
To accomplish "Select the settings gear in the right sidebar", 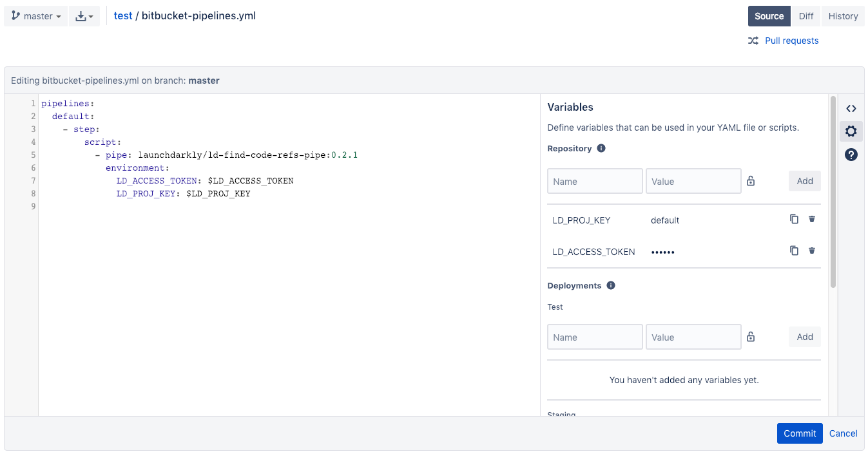I will [851, 131].
